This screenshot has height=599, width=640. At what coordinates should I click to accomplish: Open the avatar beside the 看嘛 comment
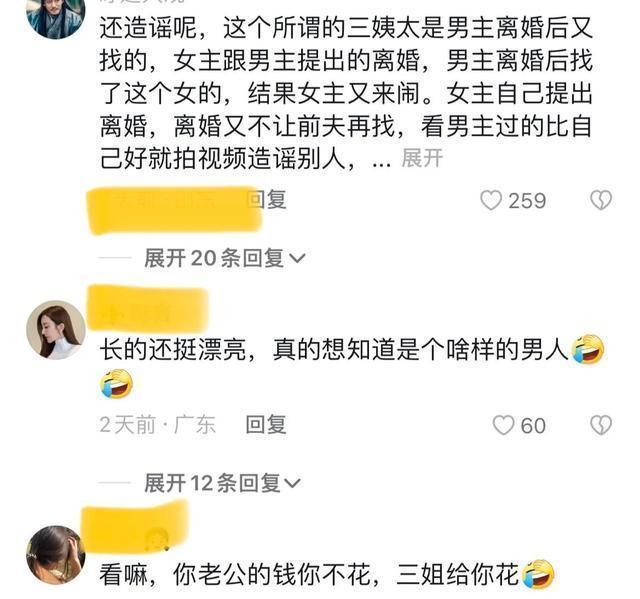[x=56, y=555]
